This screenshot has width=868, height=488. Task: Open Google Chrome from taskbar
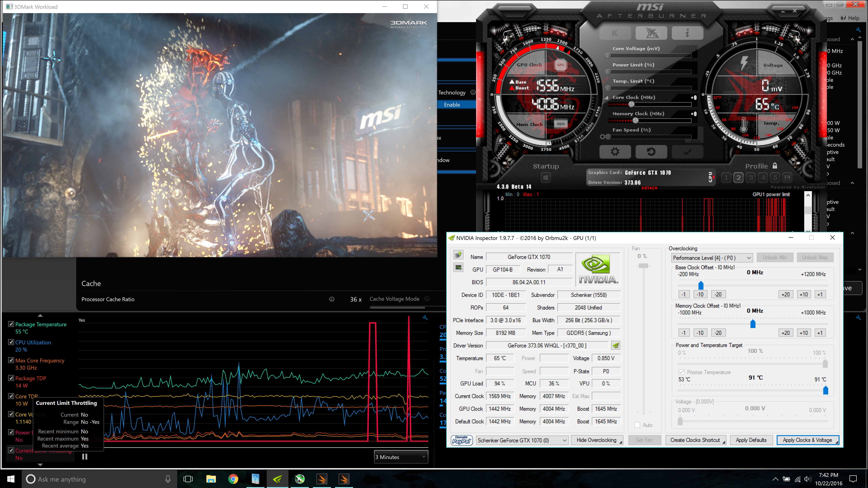click(x=233, y=479)
